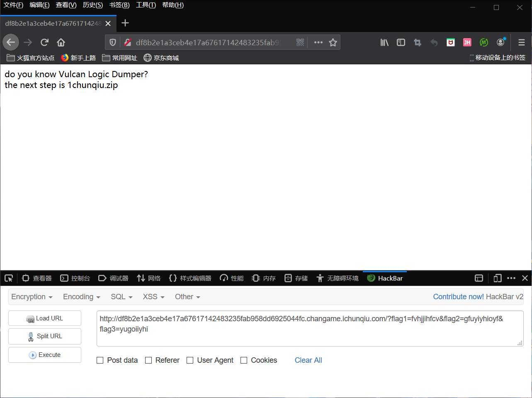Click the browser address bar URL

(208, 42)
